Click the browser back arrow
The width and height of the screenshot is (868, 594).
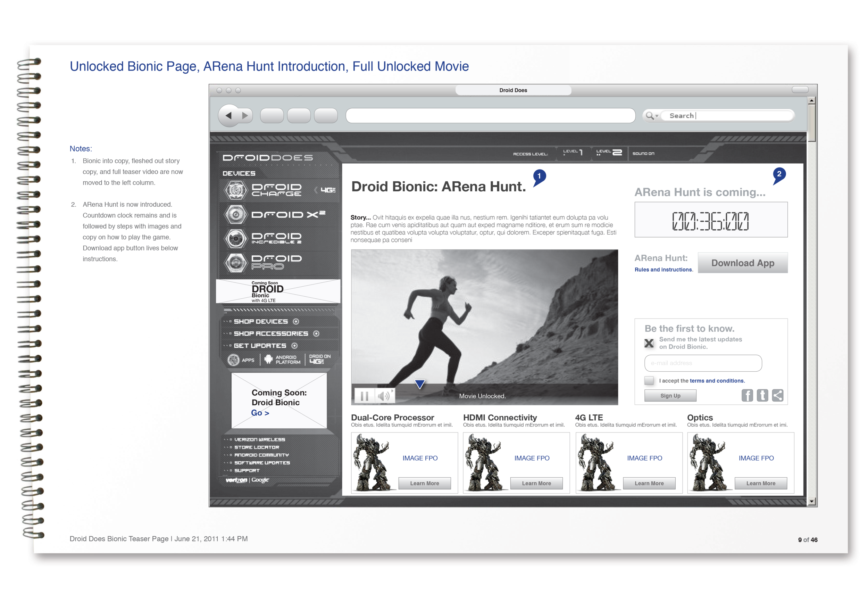(228, 116)
